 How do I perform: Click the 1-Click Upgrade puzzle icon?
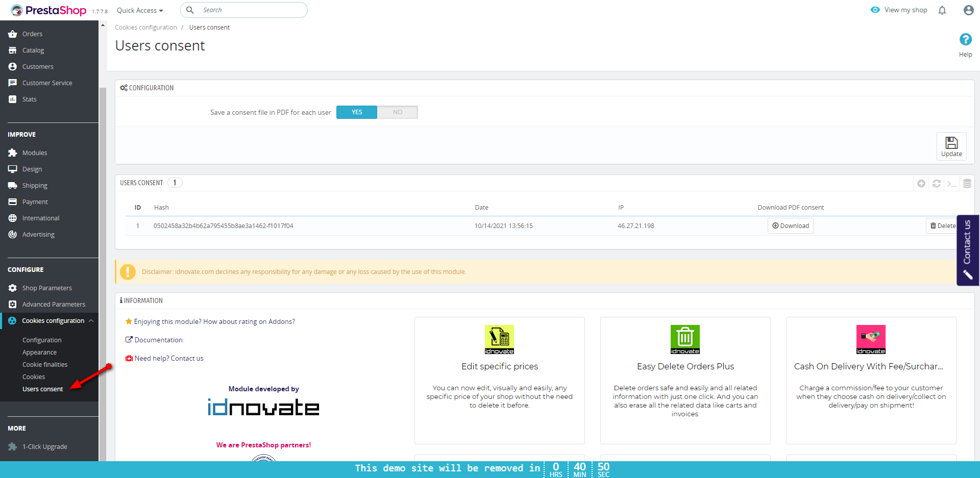[x=13, y=447]
